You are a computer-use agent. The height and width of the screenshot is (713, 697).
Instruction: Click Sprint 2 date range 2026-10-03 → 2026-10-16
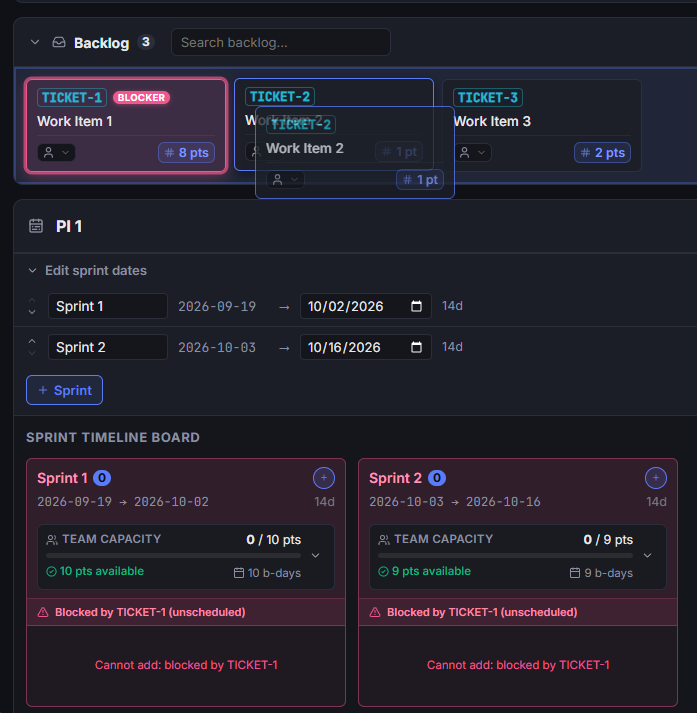coord(455,502)
